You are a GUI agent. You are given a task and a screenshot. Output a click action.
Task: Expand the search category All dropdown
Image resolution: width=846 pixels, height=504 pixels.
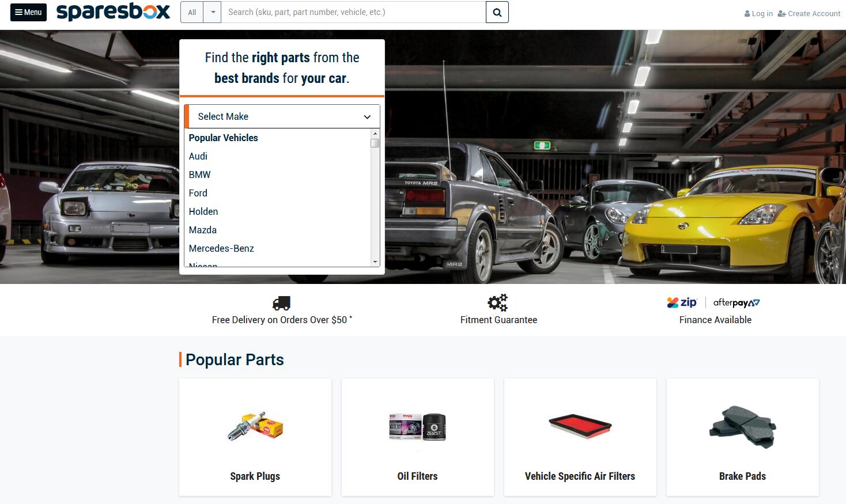tap(201, 12)
